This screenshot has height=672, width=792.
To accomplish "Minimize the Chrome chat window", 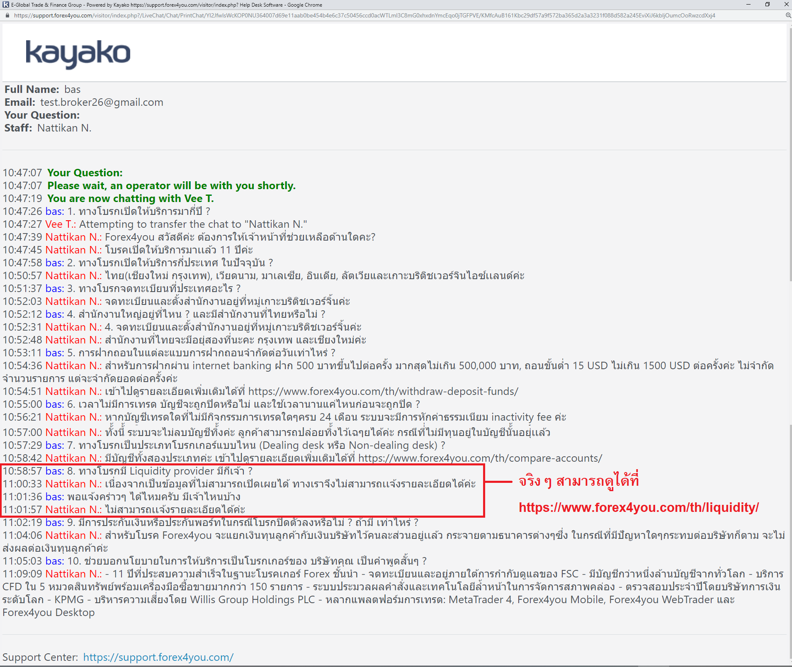I will [x=748, y=5].
